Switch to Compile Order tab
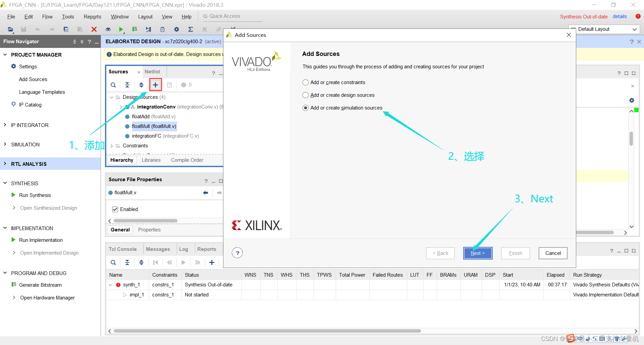 (x=187, y=160)
